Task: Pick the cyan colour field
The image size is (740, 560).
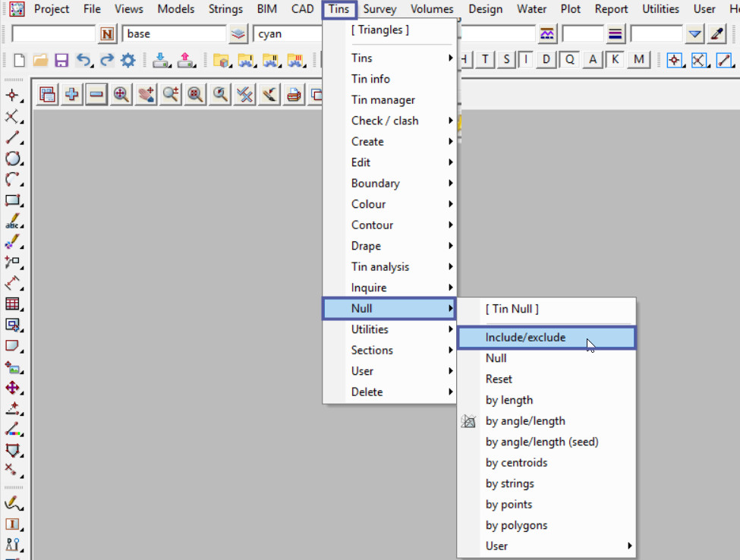Action: (x=288, y=34)
